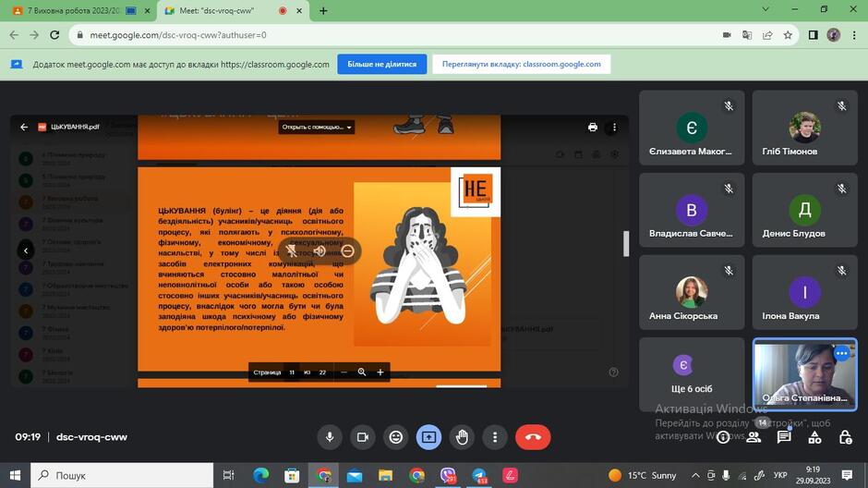Click the red leave call button
The width and height of the screenshot is (868, 488).
click(x=533, y=437)
